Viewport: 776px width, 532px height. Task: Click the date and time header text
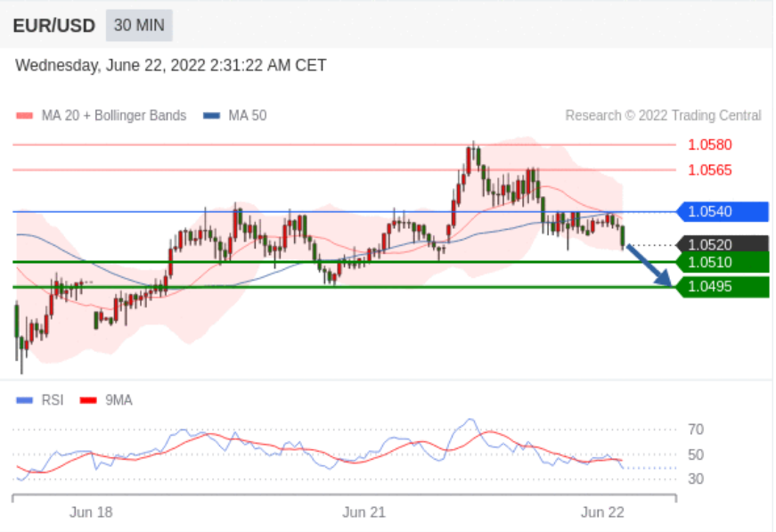[171, 65]
